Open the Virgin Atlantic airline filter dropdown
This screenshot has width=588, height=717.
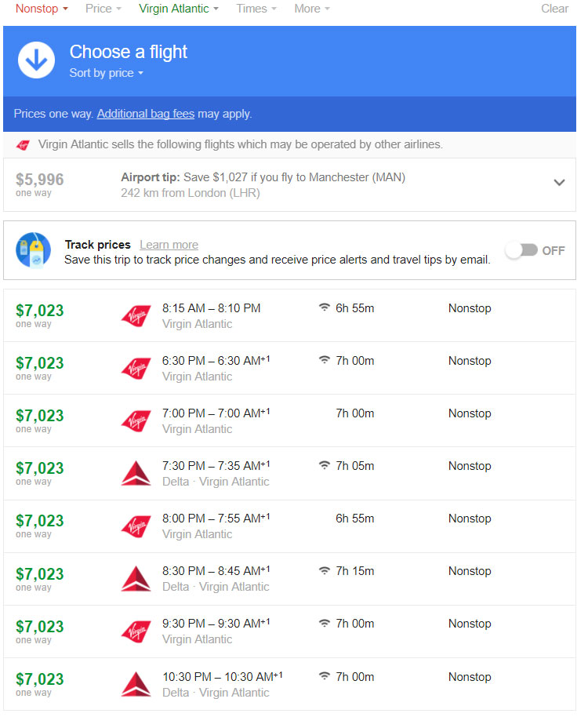click(x=179, y=9)
